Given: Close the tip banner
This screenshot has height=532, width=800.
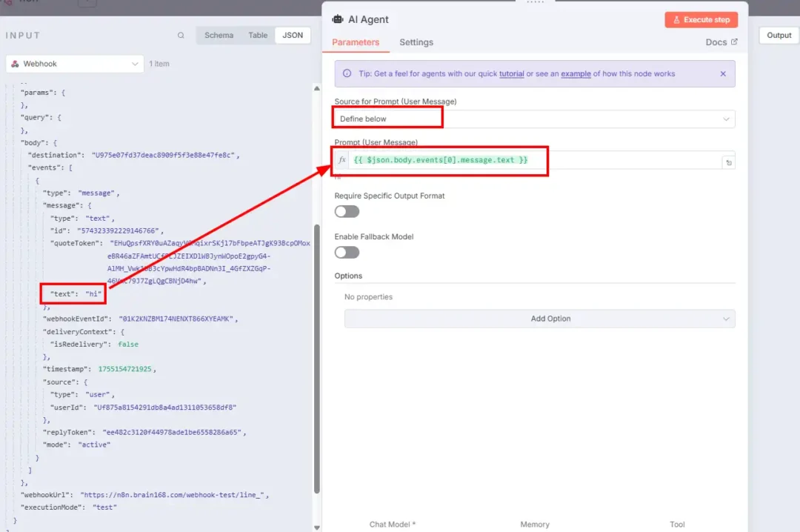Looking at the screenshot, I should [x=723, y=74].
